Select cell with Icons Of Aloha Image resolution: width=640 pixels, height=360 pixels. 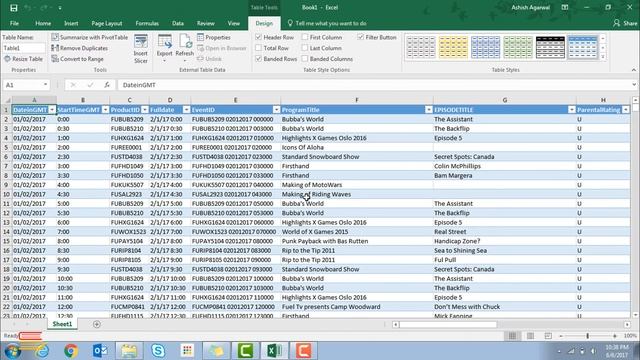357,147
